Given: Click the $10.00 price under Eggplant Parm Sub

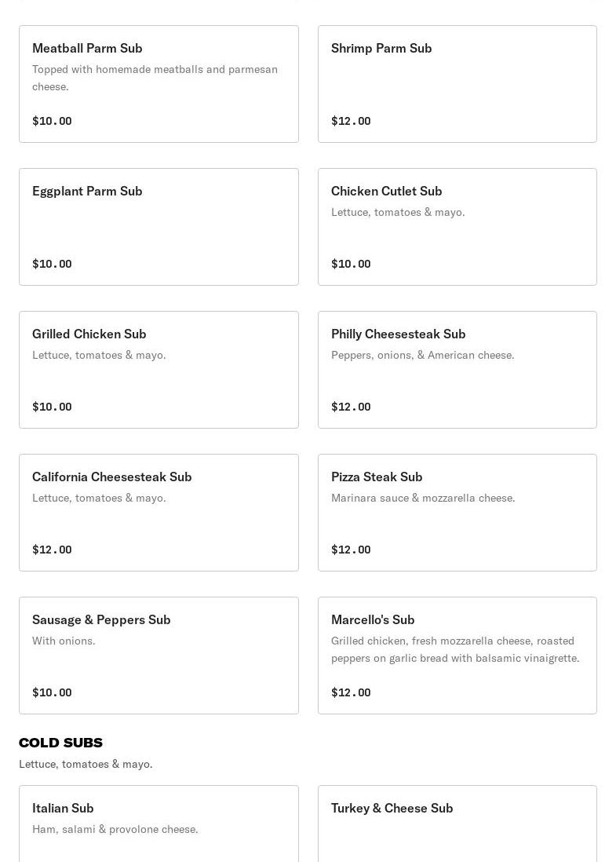Looking at the screenshot, I should coord(52,264).
